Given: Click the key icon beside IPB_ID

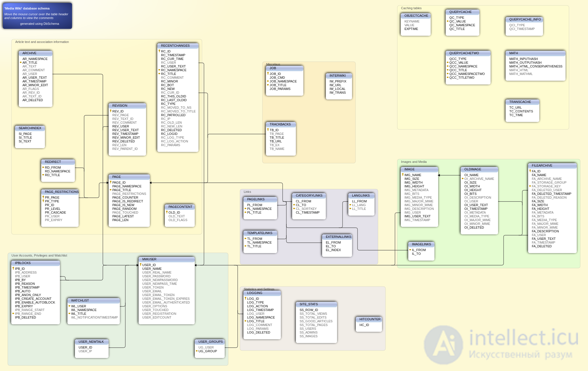Looking at the screenshot, I should 13,268.
